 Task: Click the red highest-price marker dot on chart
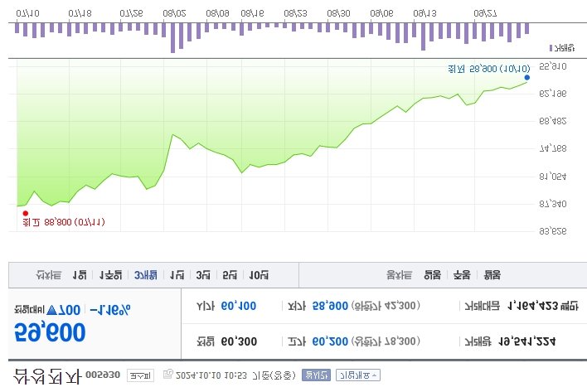(x=26, y=213)
